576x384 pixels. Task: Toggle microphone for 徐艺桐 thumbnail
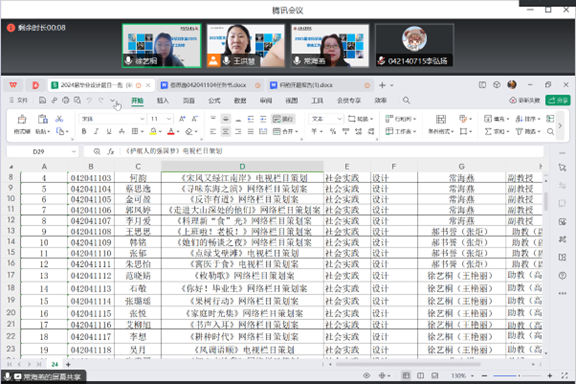pyautogui.click(x=128, y=60)
